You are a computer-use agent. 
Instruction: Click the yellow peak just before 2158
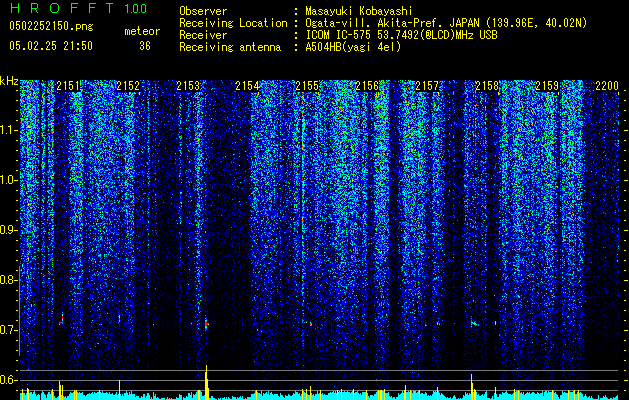point(472,387)
